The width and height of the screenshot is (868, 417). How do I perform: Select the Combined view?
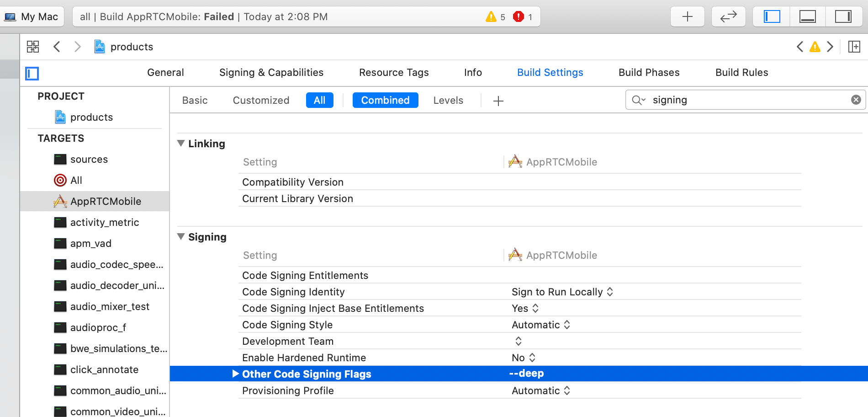[385, 100]
